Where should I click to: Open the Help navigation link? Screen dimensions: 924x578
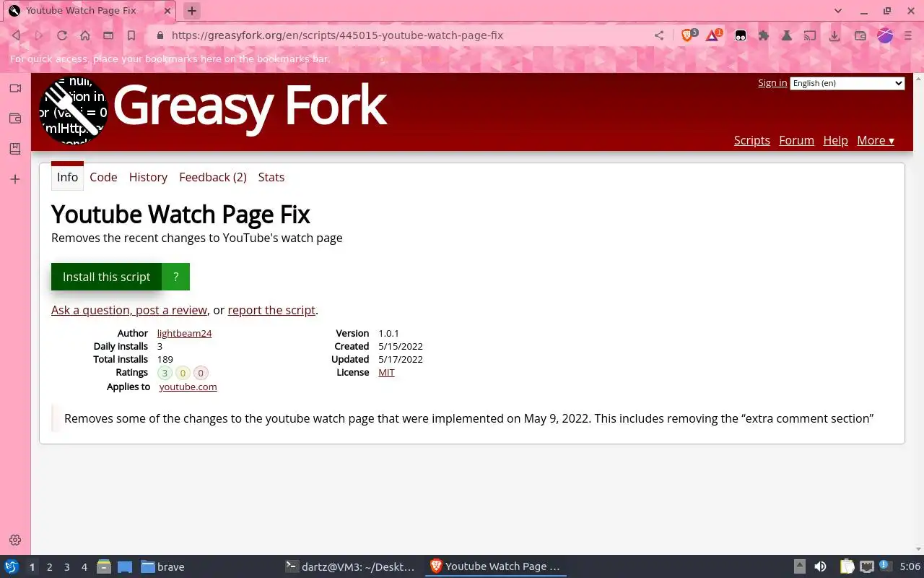coord(836,140)
